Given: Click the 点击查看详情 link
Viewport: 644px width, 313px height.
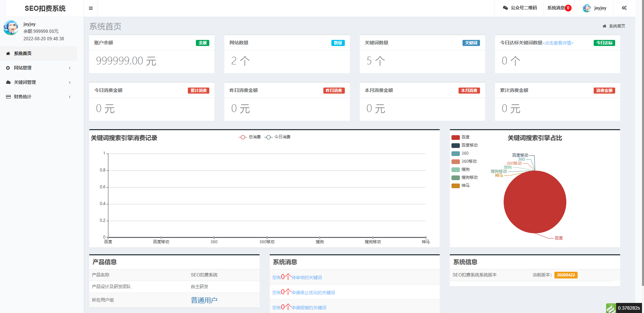Looking at the screenshot, I should tap(558, 43).
